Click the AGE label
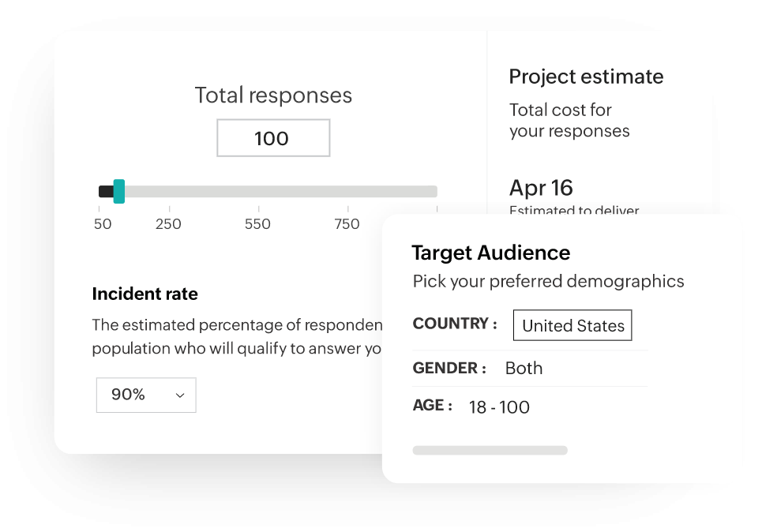The width and height of the screenshot is (777, 532). coord(432,406)
